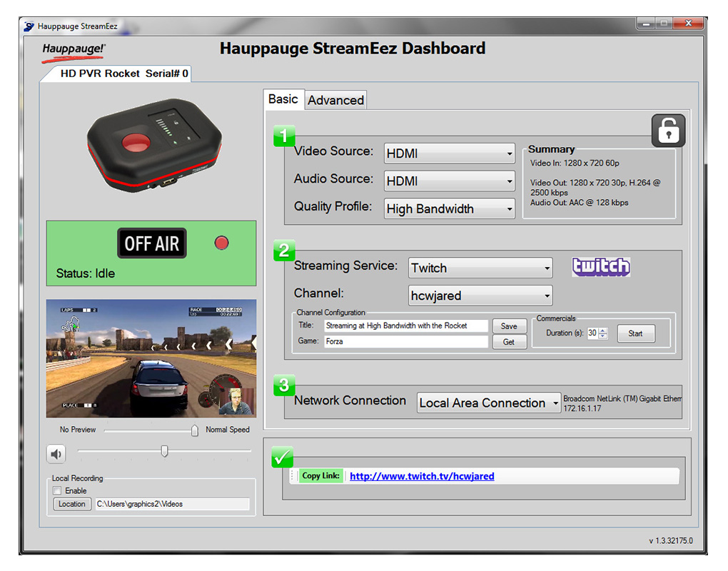Click the Twitch logo
The width and height of the screenshot is (728, 571).
[x=601, y=267]
